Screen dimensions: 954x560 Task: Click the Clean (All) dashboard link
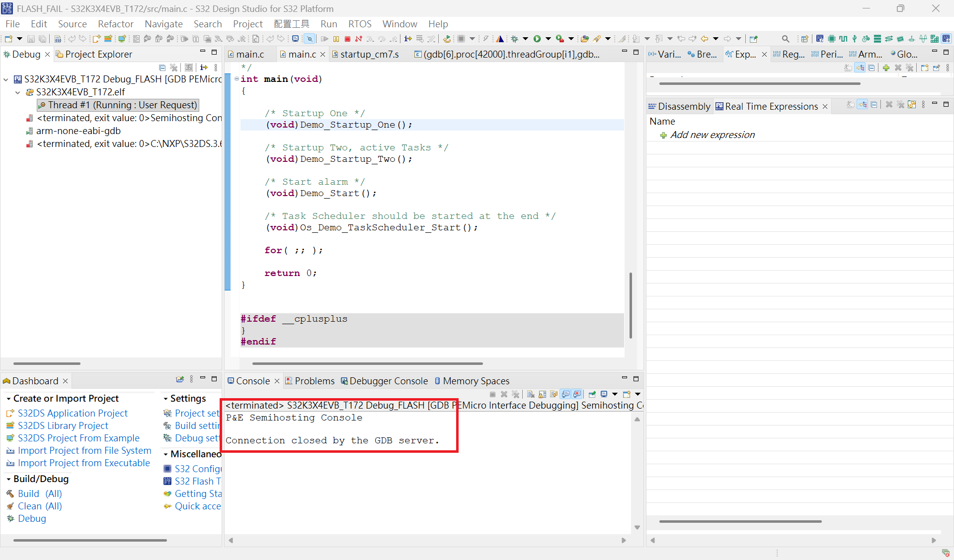pos(40,506)
